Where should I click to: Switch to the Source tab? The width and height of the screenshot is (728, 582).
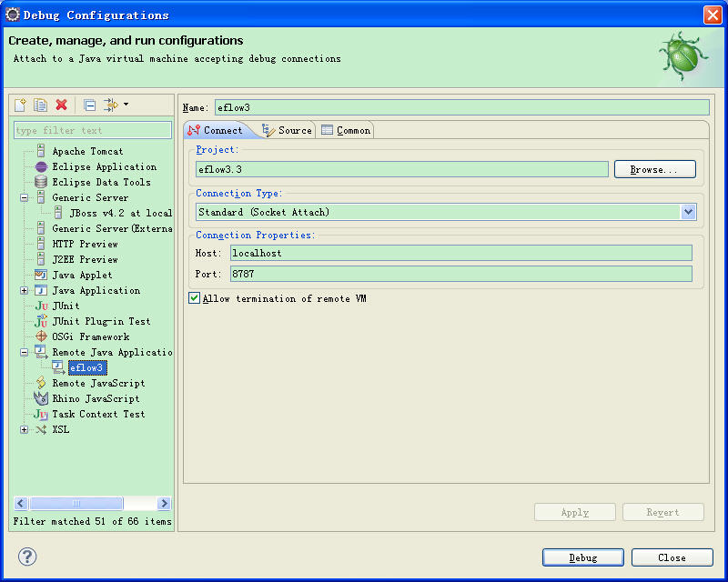(x=287, y=130)
